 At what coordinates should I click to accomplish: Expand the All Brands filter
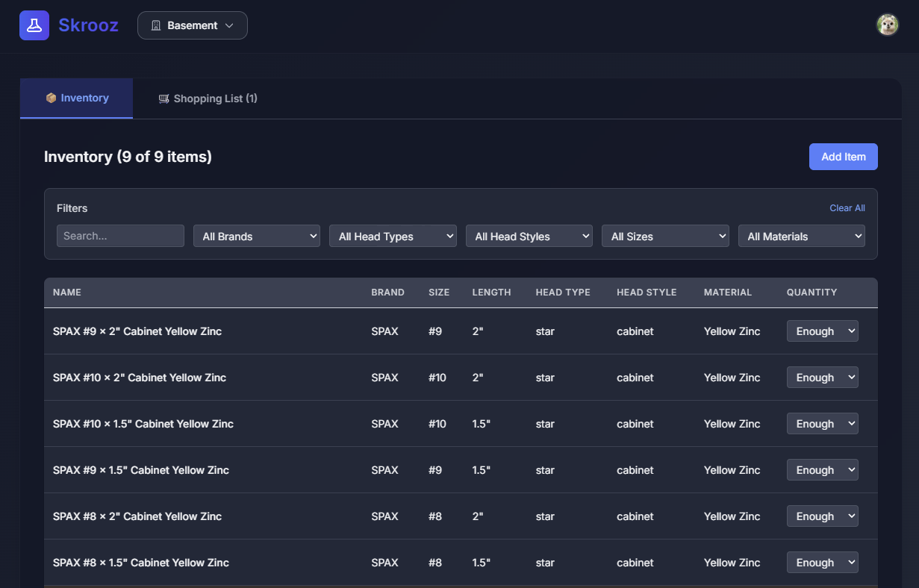click(x=257, y=236)
